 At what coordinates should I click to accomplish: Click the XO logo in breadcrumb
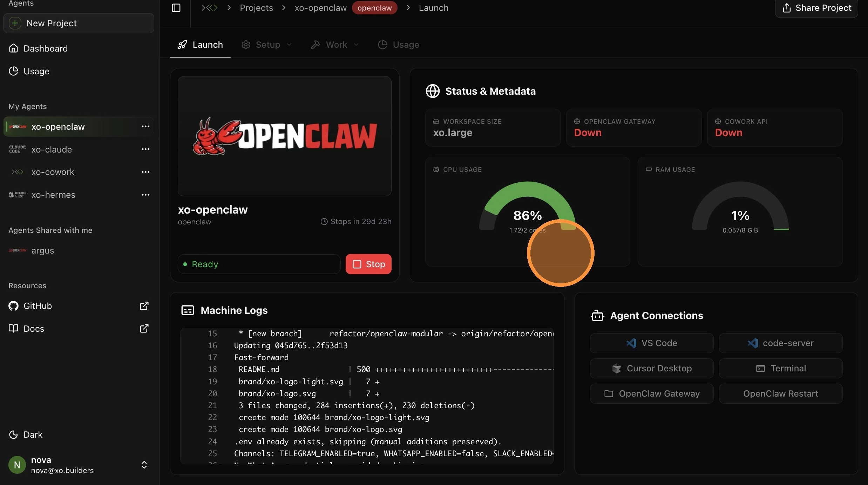(210, 8)
